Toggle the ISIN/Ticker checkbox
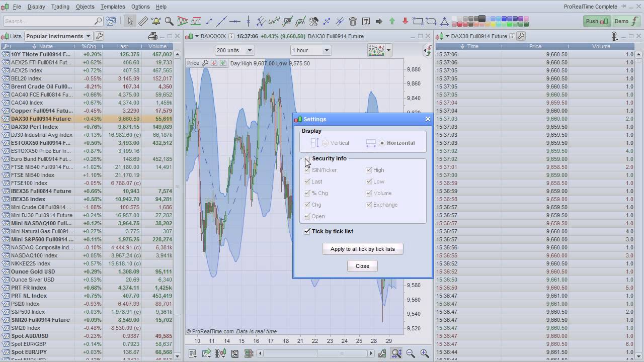Viewport: 644px width, 362px height. coord(307,170)
